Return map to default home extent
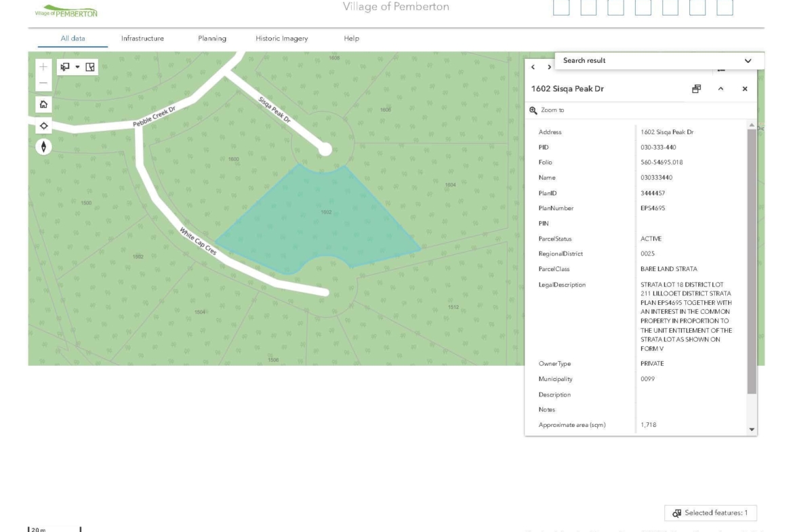 [43, 105]
